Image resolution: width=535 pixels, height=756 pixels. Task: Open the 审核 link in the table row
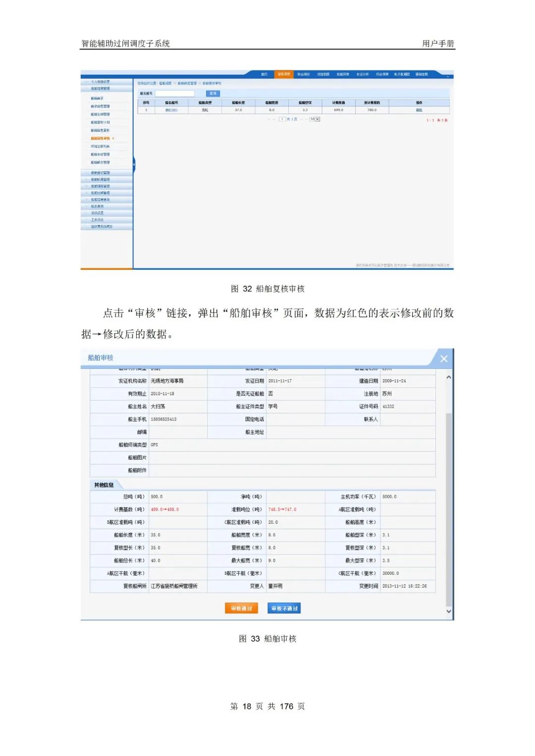coord(419,110)
